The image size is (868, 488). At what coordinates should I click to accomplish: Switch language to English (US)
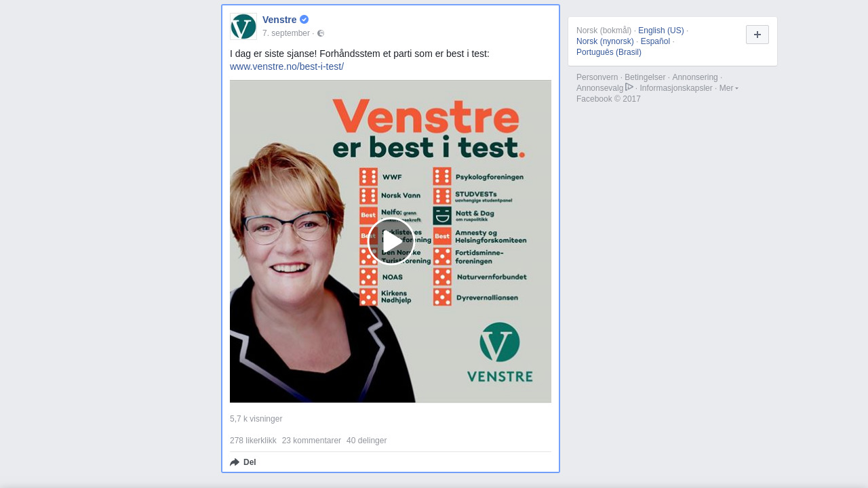pyautogui.click(x=661, y=30)
